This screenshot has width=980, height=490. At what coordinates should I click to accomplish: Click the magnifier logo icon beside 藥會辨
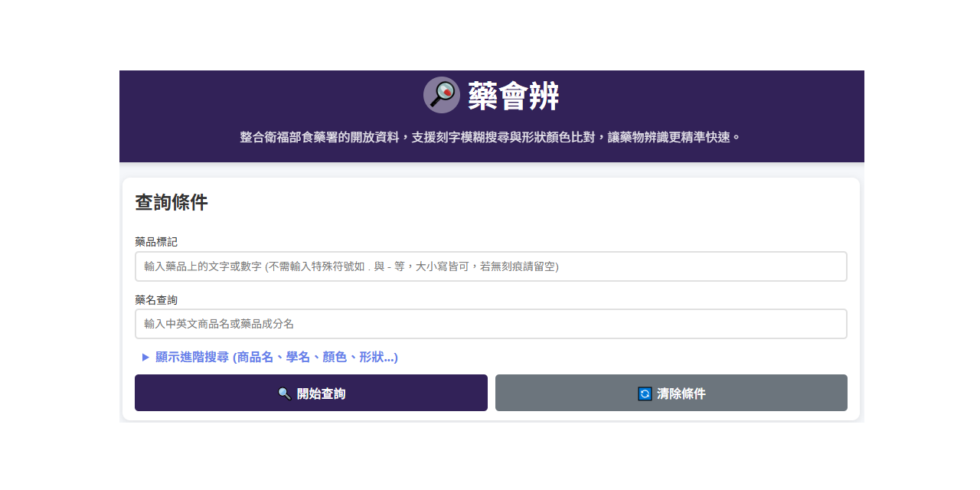coord(442,95)
